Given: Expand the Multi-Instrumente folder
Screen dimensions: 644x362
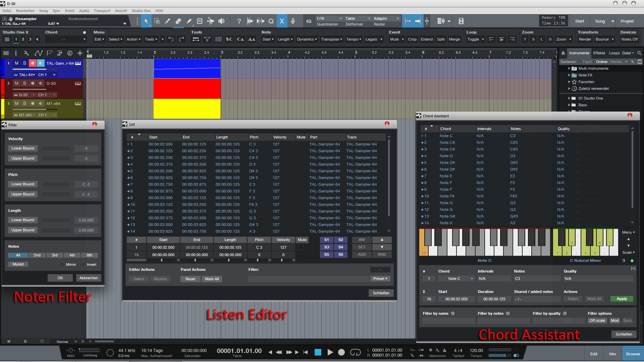Looking at the screenshot, I should [x=569, y=68].
